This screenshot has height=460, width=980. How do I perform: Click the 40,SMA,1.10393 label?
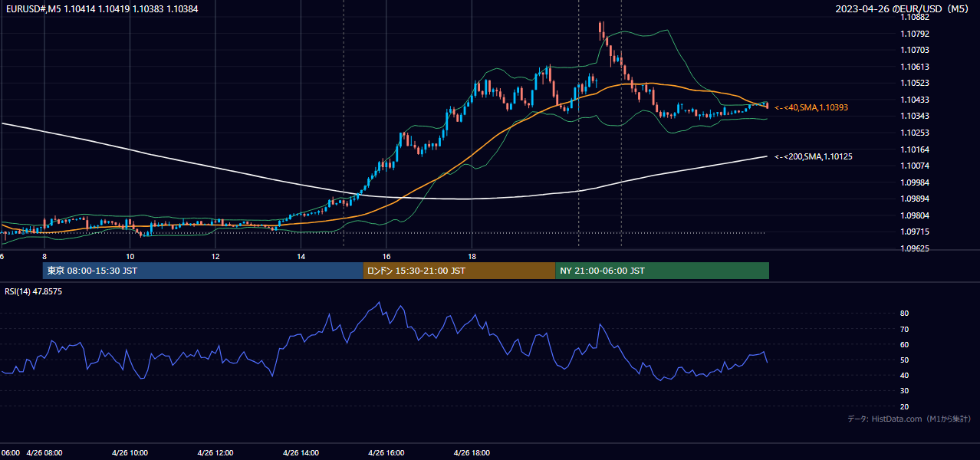811,108
